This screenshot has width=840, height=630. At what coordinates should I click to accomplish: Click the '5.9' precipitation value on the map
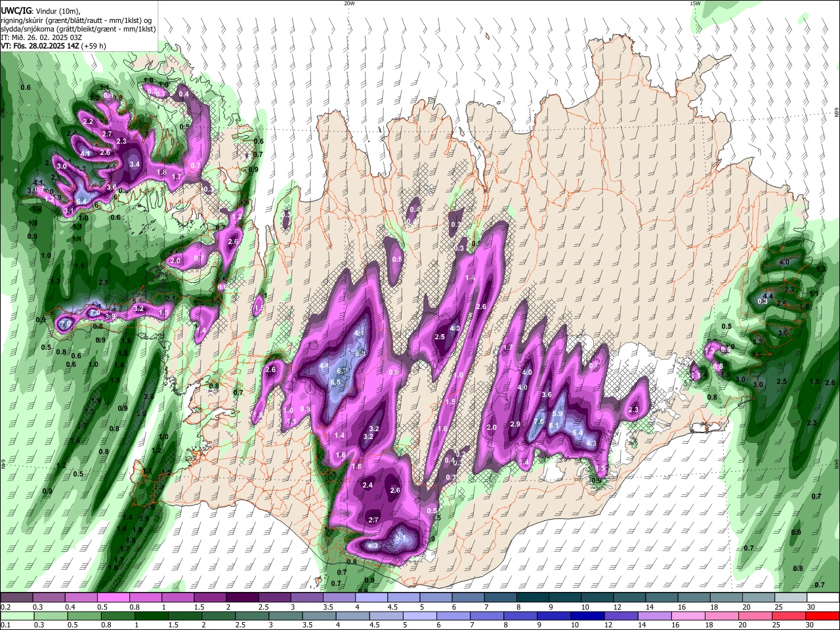tap(557, 414)
